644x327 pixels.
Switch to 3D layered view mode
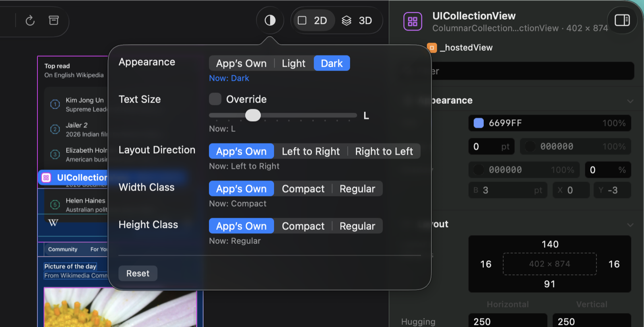[357, 21]
